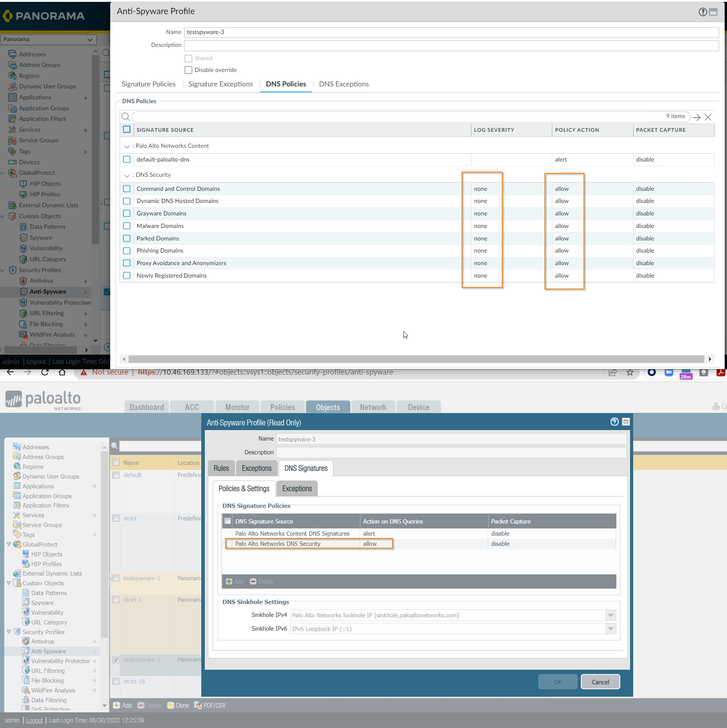Click the Vulnerability Protection icon in the firewall sidebar

pyautogui.click(x=26, y=661)
